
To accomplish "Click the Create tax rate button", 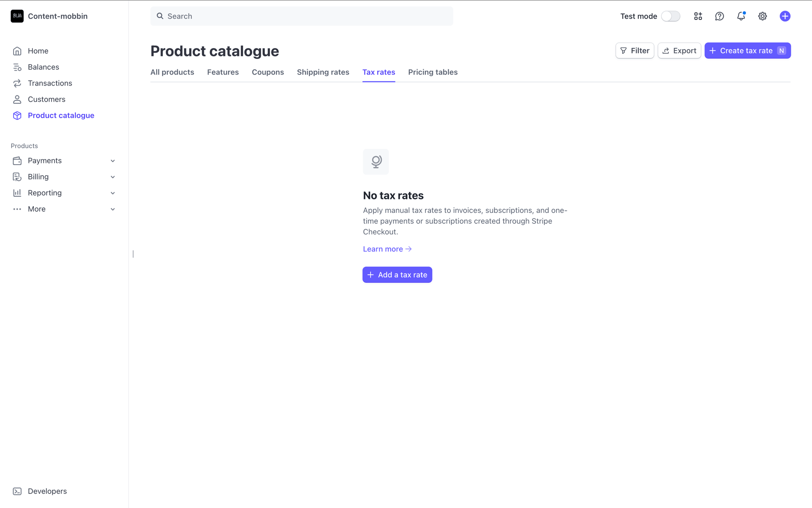I will [747, 51].
